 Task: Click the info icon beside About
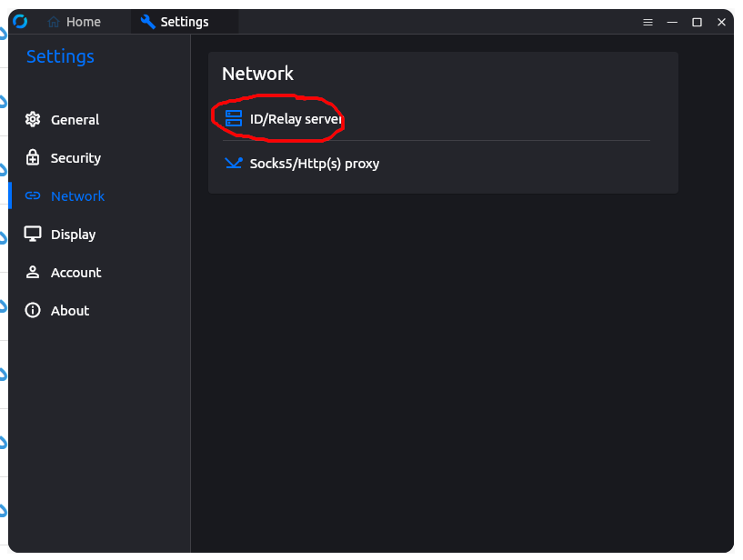[33, 310]
